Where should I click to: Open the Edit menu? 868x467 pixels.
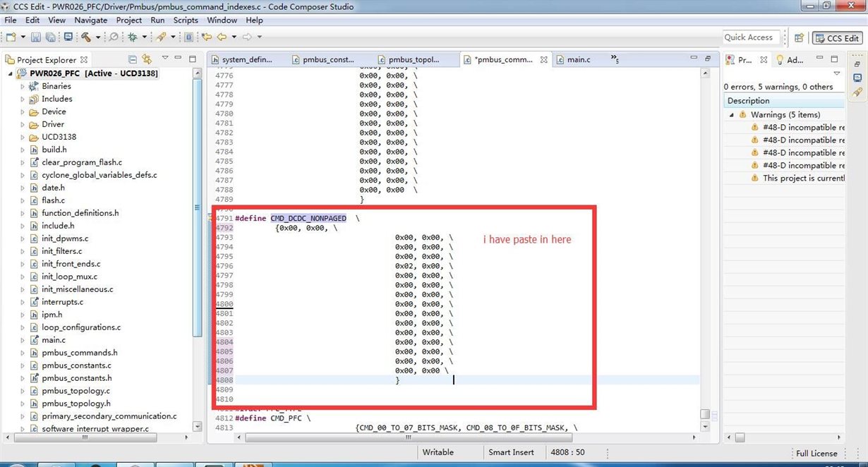(32, 20)
